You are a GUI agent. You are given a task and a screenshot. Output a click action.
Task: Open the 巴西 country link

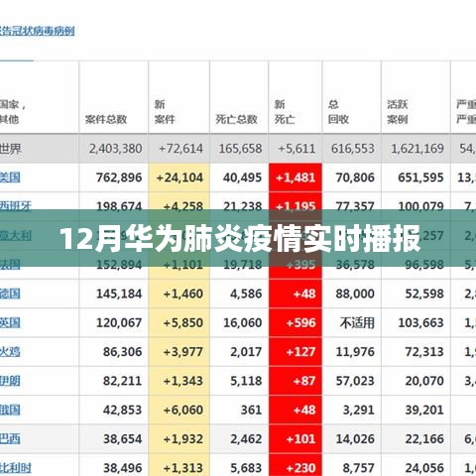[x=10, y=439]
